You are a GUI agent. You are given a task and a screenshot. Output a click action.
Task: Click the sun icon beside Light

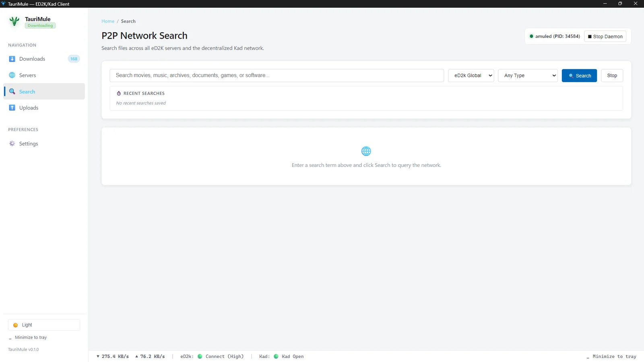16,325
